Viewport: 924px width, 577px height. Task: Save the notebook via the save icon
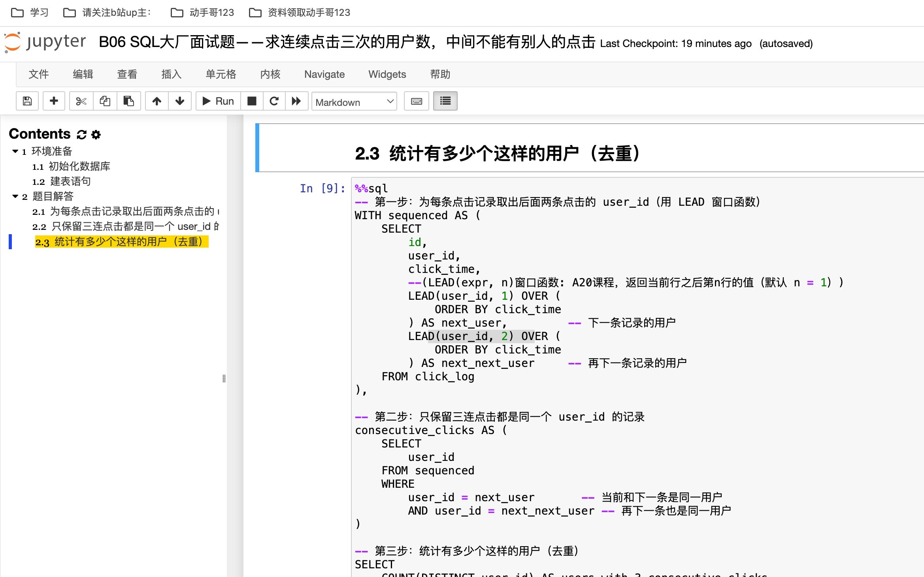tap(27, 101)
